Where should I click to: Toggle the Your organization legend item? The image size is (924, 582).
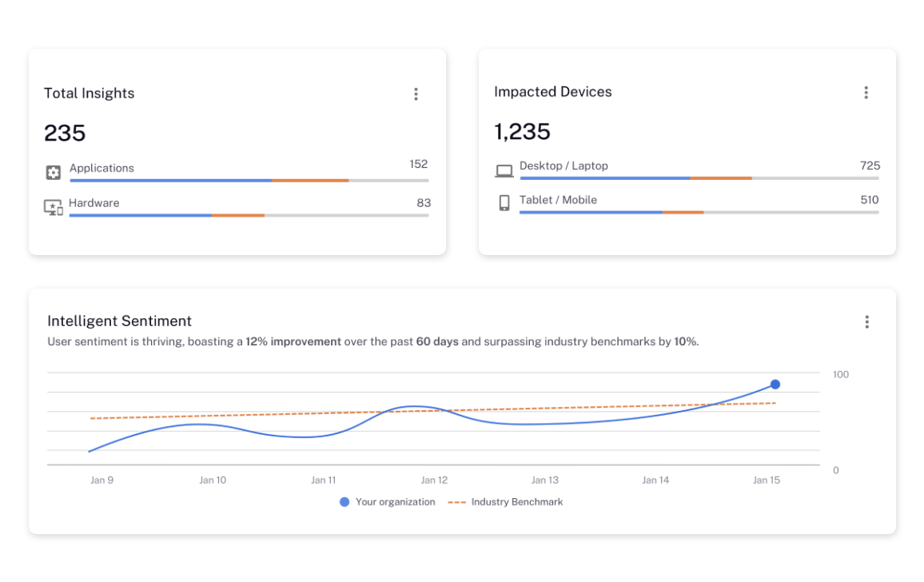point(388,502)
